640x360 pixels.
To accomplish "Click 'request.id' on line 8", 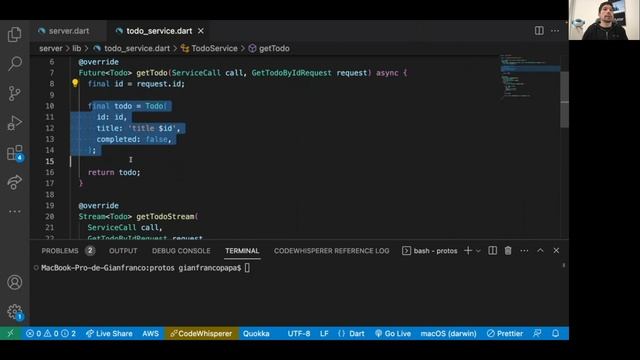I will (159, 84).
